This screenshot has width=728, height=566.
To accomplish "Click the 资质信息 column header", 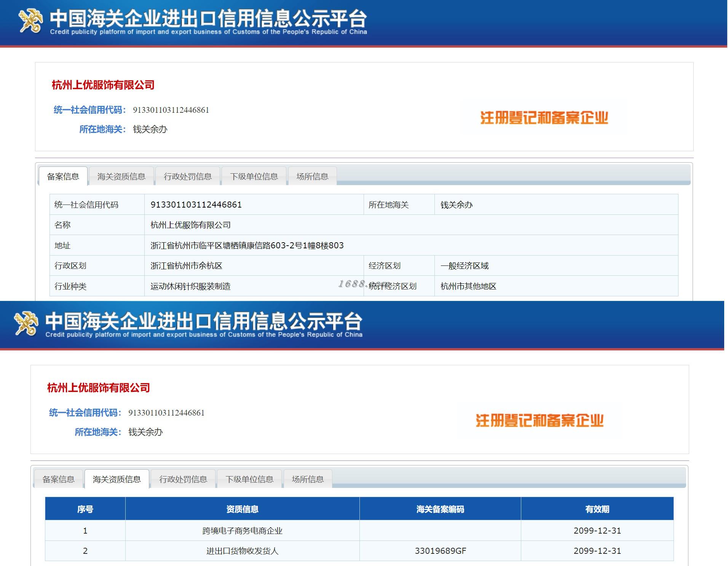I will (x=243, y=509).
